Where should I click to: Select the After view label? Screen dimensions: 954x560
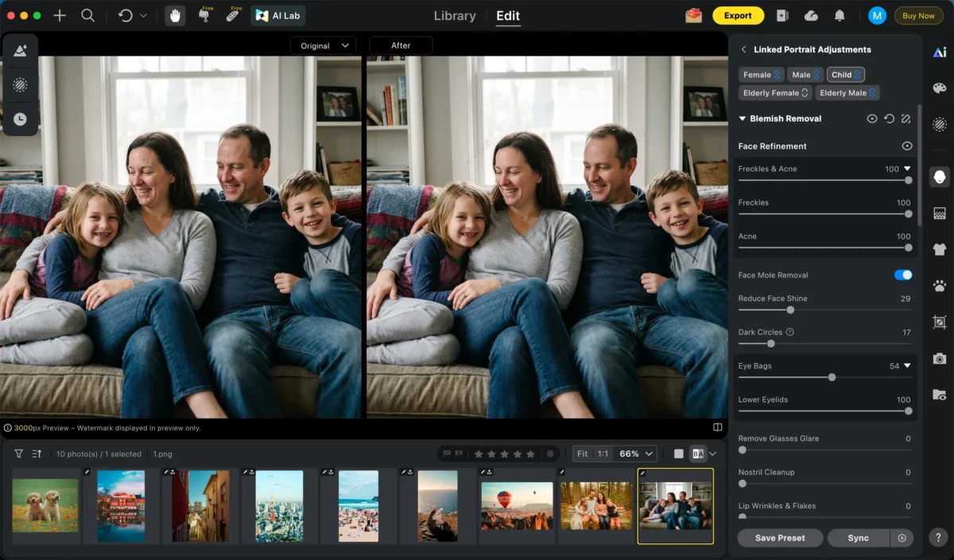(400, 45)
